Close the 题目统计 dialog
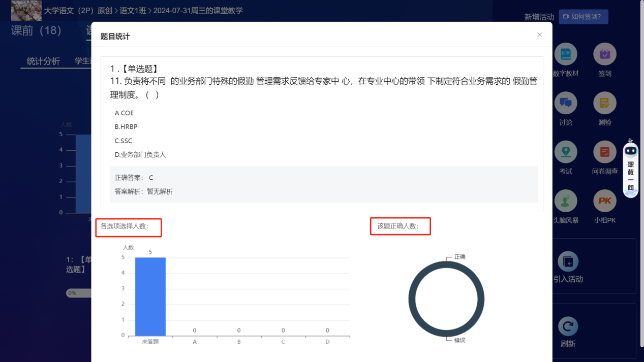Image resolution: width=644 pixels, height=362 pixels. coord(539,35)
